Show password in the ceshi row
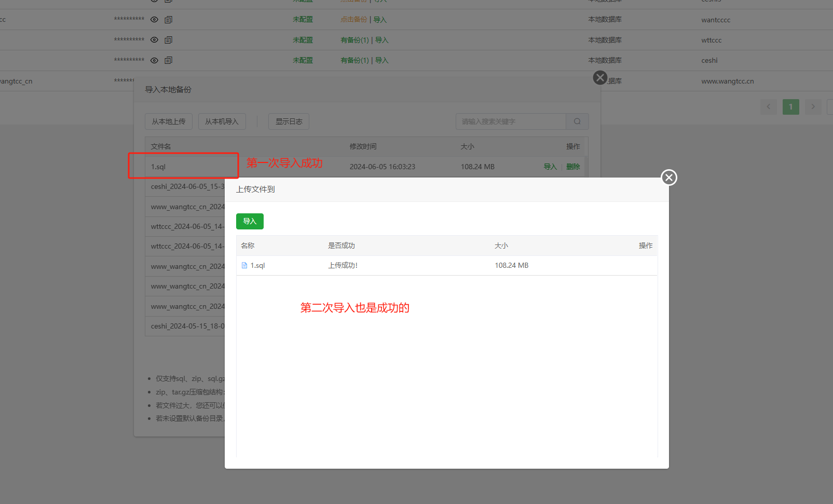The height and width of the screenshot is (504, 833). [154, 60]
